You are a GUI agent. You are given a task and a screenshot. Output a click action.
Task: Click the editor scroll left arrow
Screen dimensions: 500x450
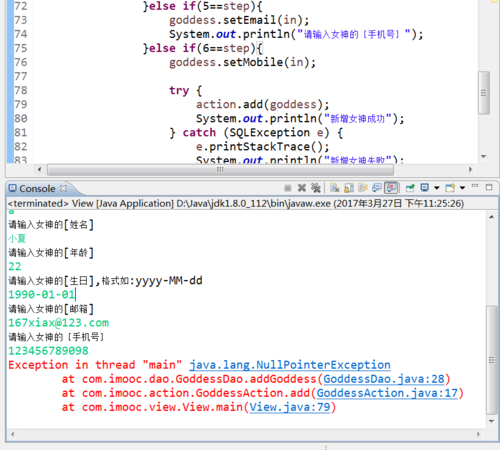39,169
